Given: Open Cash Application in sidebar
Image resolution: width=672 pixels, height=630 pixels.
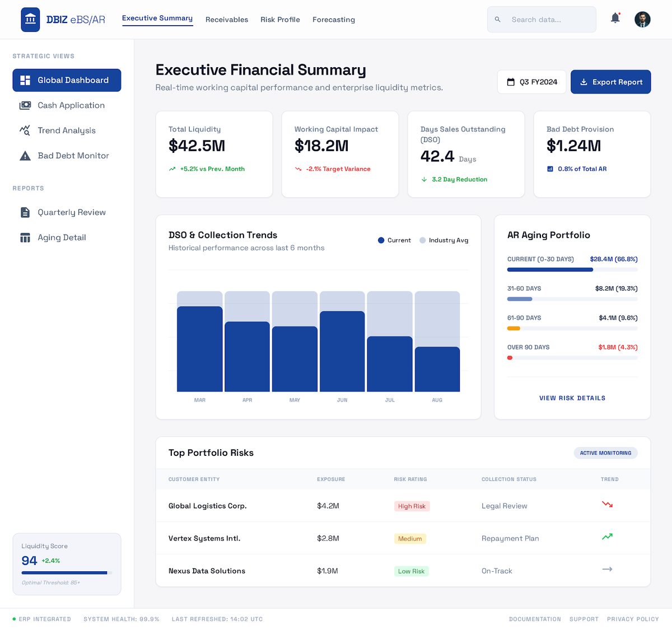Looking at the screenshot, I should 67,105.
